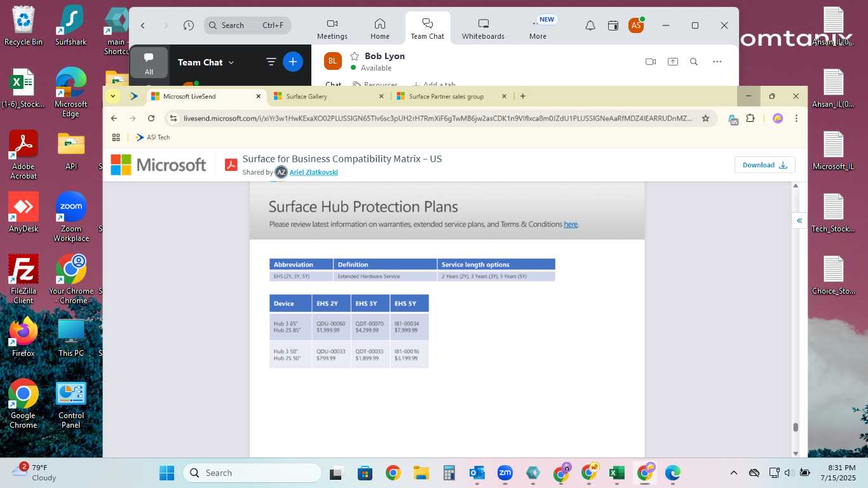Click share screen icon in chat header

point(672,62)
